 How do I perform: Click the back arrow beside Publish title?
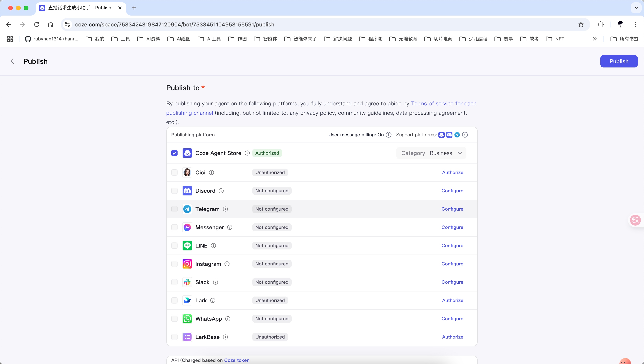pyautogui.click(x=12, y=61)
